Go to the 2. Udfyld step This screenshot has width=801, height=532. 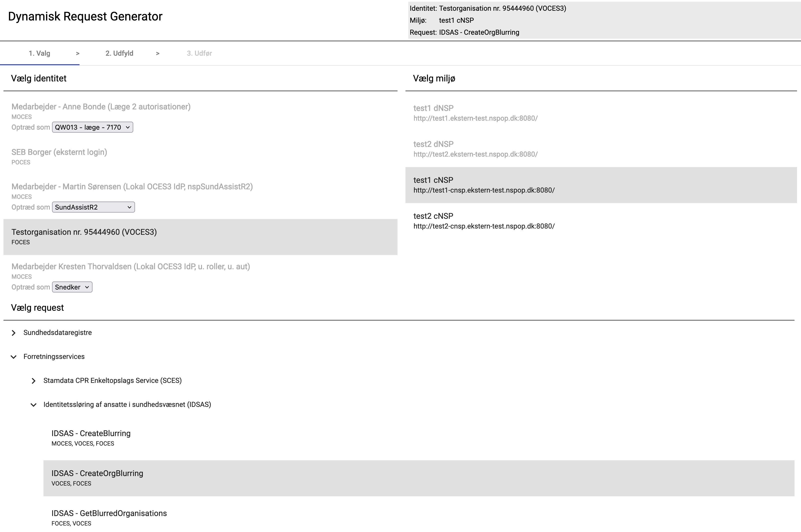click(x=119, y=53)
